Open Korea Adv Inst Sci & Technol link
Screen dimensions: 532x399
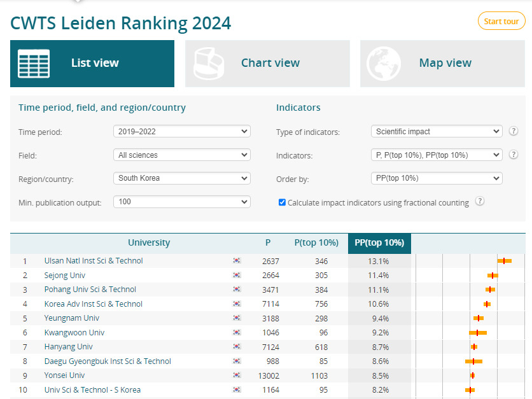click(94, 304)
